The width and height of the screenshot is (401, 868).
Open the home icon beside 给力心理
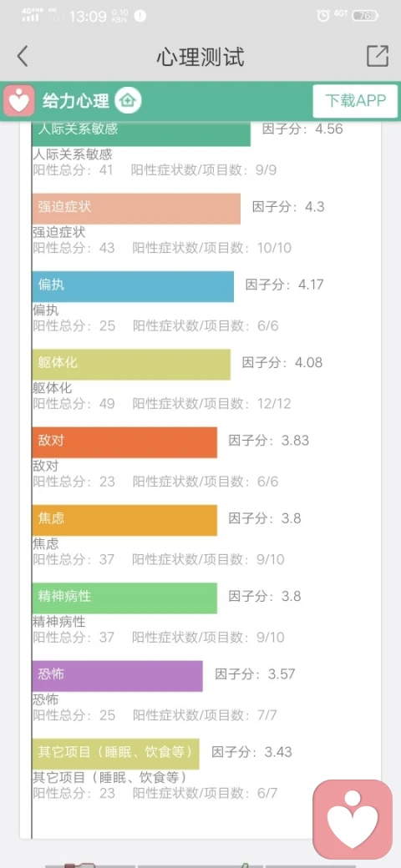(128, 101)
